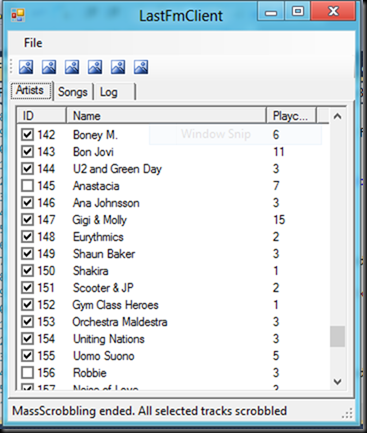Click ID 148 in the Eurythmics row
Screen dimensions: 367x433
(46, 237)
